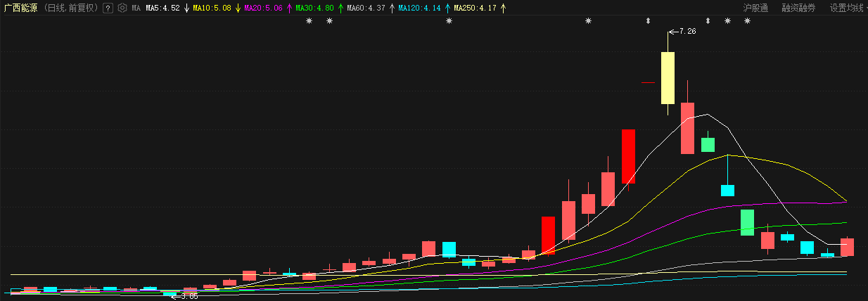Click the 沪股通 tag
The width and height of the screenshot is (868, 301).
(x=755, y=8)
